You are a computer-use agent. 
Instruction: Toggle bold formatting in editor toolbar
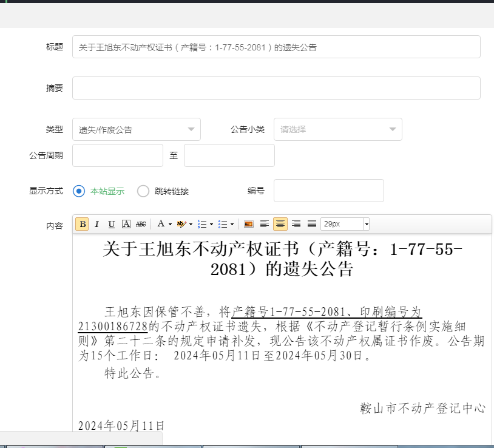[x=82, y=224]
